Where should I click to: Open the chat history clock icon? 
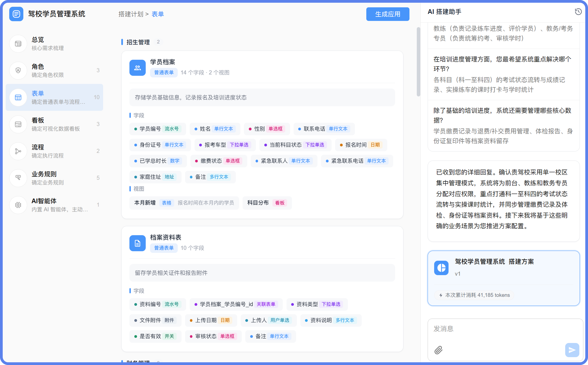click(x=578, y=12)
